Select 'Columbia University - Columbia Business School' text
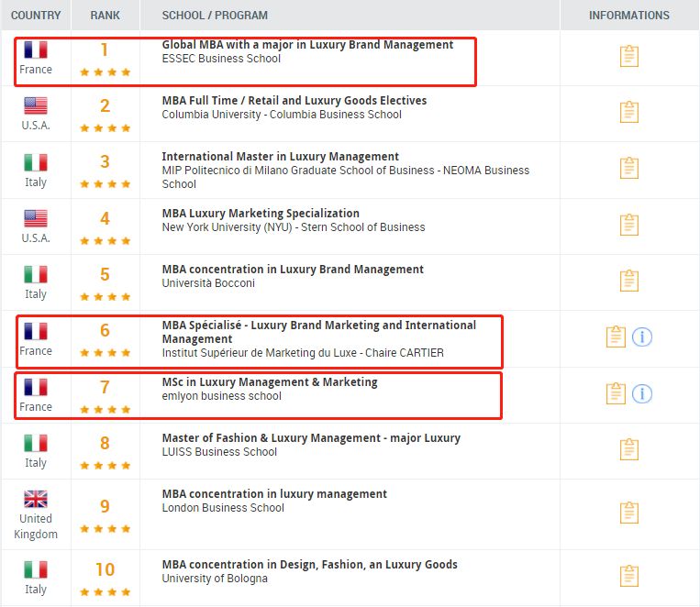Screen dimensions: 700x607 click(282, 115)
